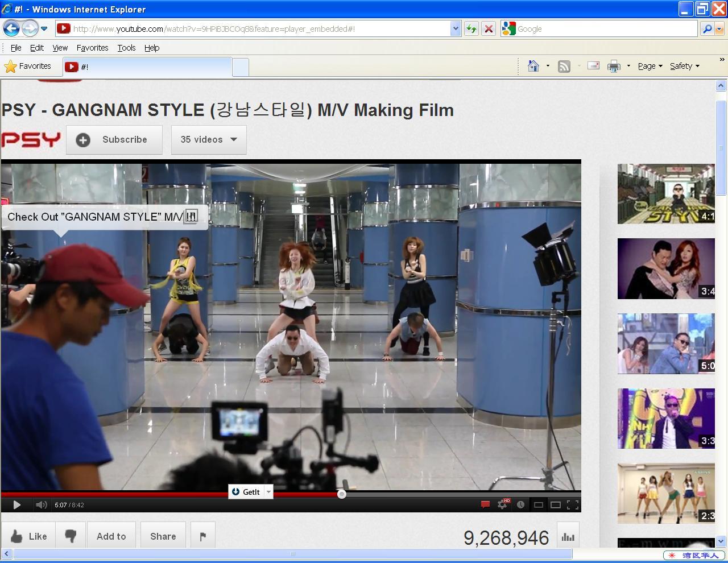Viewport: 728px width, 563px height.
Task: Click the Watch Later clock icon
Action: point(520,504)
